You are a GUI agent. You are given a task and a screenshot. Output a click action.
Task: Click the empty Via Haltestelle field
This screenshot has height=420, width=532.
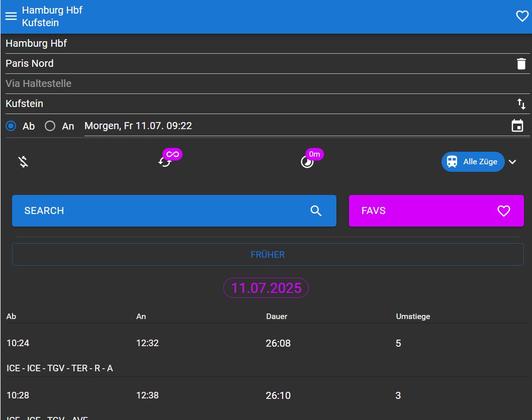pyautogui.click(x=268, y=83)
